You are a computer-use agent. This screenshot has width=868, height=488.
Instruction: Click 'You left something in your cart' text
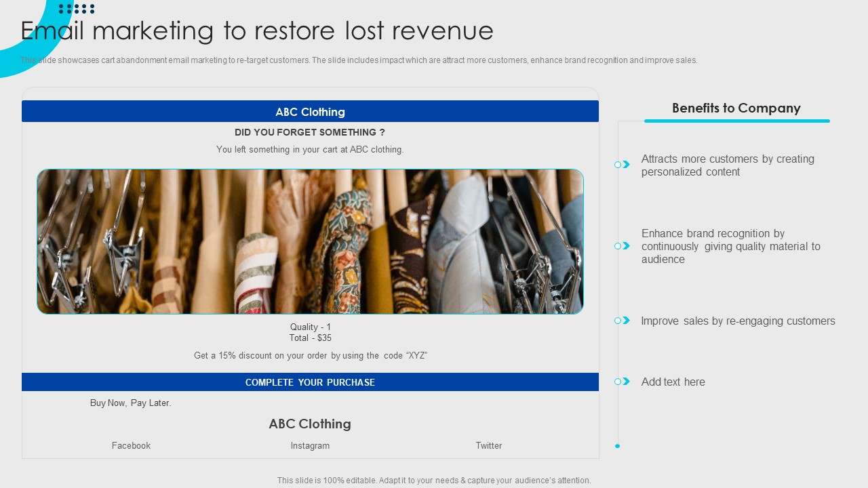(310, 149)
